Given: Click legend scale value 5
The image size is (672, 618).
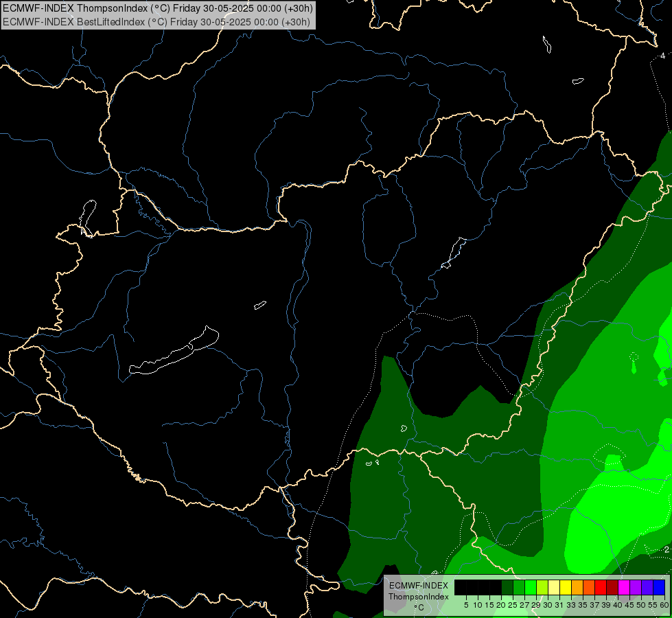Looking at the screenshot, I should 466,605.
